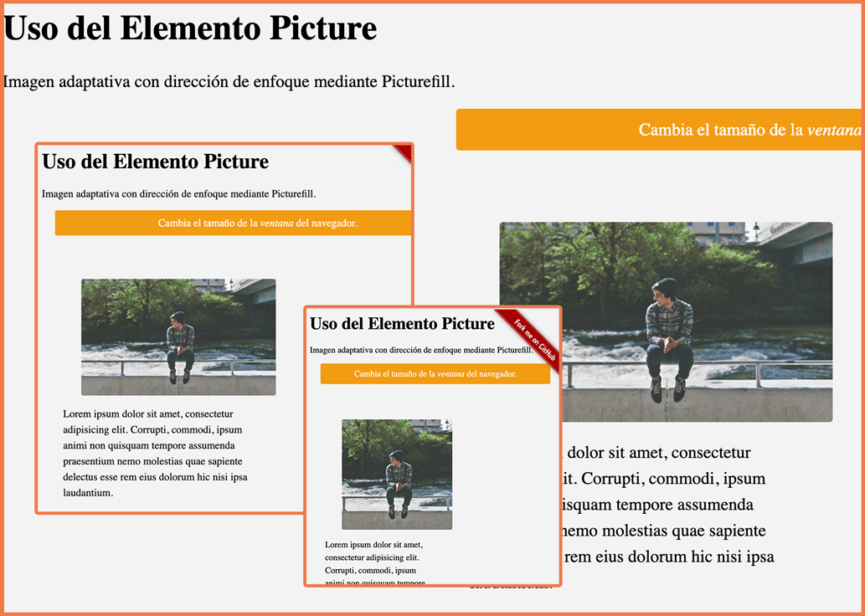Click the smallest panel's "Uso del Elemento Picture" heading
The height and width of the screenshot is (616, 865).
coord(402,323)
